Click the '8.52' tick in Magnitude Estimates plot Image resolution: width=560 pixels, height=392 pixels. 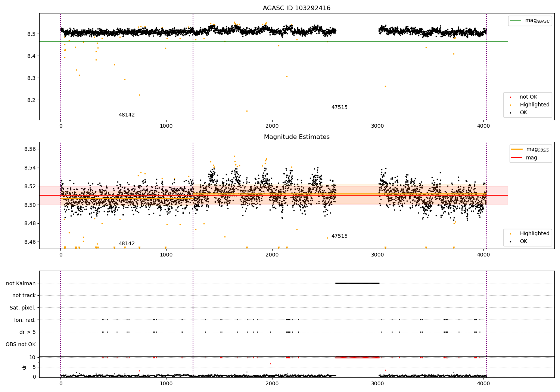[29, 186]
